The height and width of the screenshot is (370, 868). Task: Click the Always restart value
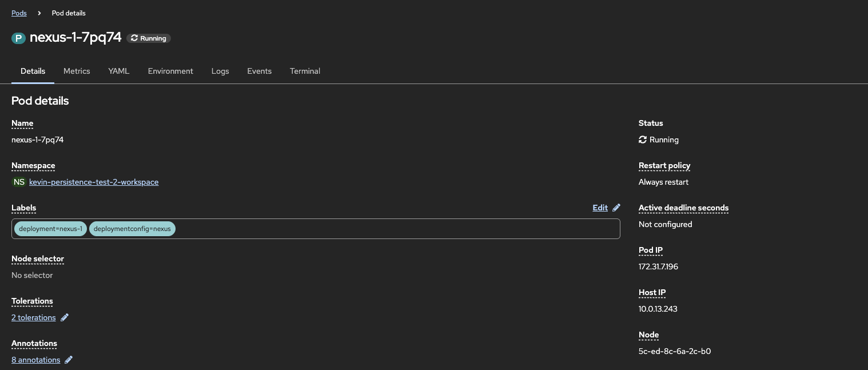point(663,182)
